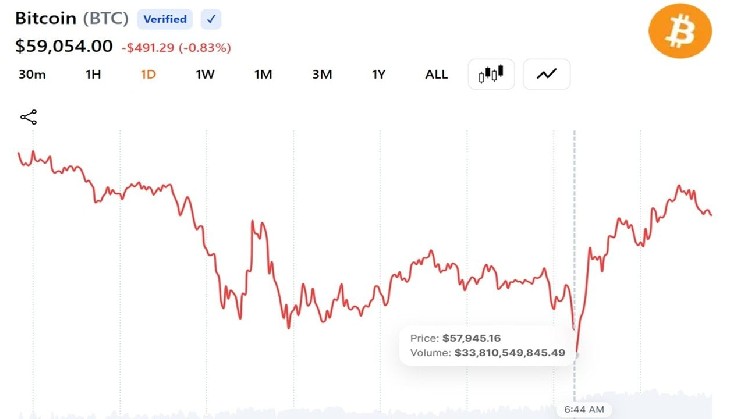Select the 1H time range
Image resolution: width=745 pixels, height=419 pixels.
(93, 75)
